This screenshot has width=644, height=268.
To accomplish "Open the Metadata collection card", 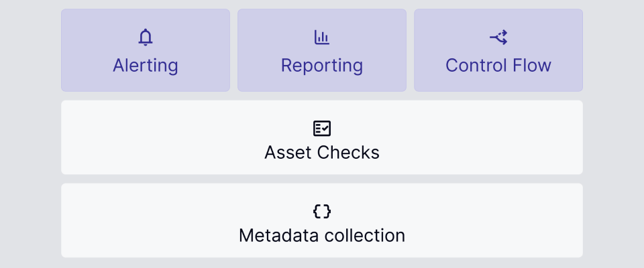I will click(x=322, y=220).
